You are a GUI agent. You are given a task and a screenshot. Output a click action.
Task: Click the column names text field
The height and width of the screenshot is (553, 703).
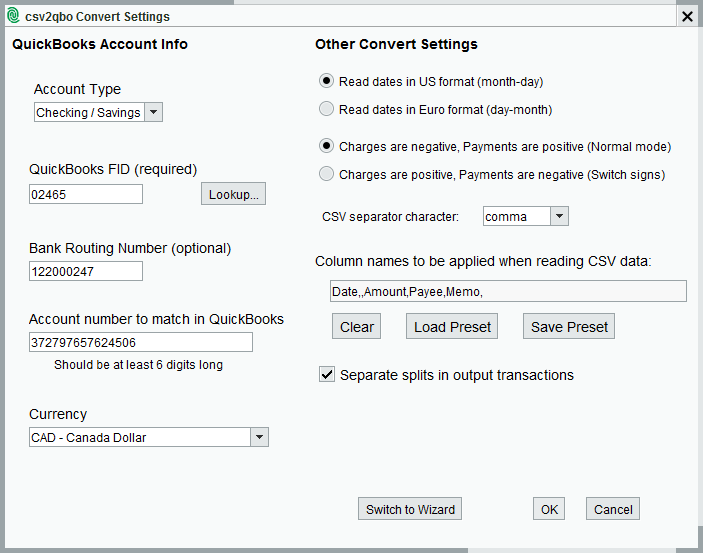[508, 292]
